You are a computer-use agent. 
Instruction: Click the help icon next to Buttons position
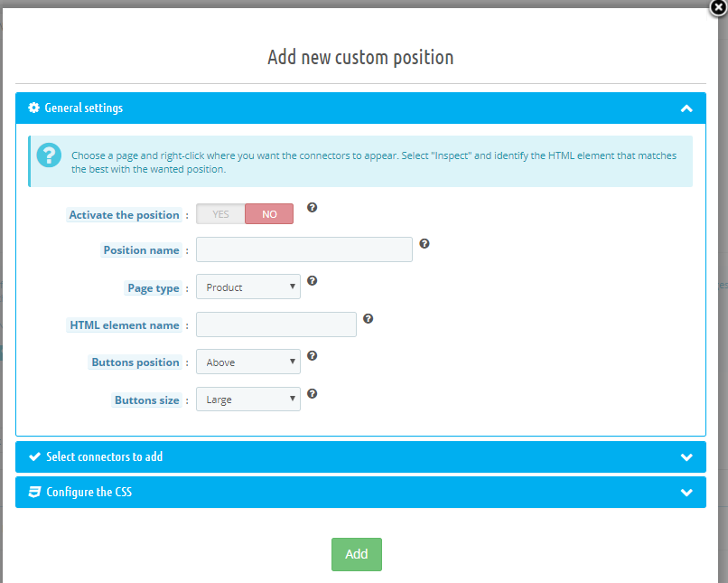click(312, 355)
